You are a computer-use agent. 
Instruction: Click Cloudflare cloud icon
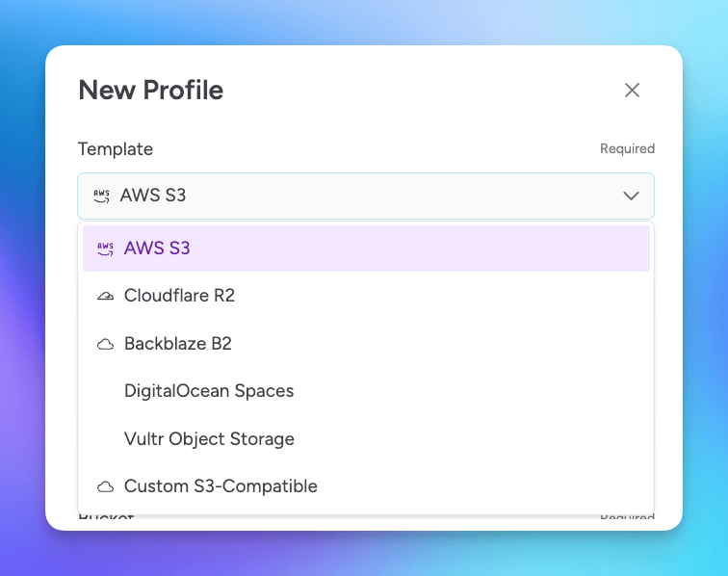(x=105, y=297)
